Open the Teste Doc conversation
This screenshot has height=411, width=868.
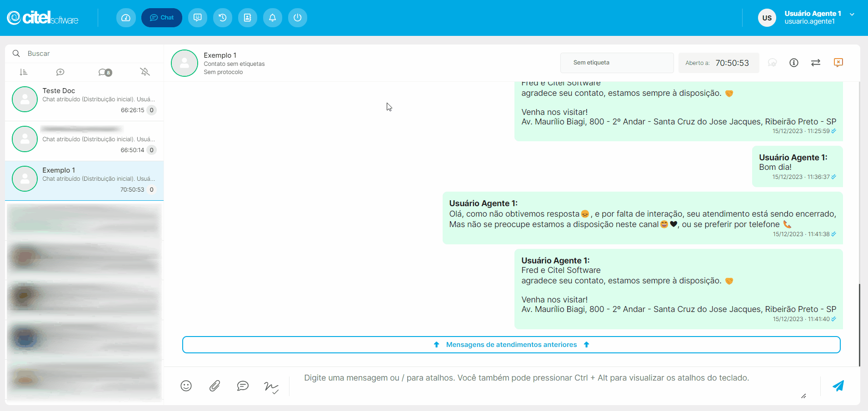(85, 101)
